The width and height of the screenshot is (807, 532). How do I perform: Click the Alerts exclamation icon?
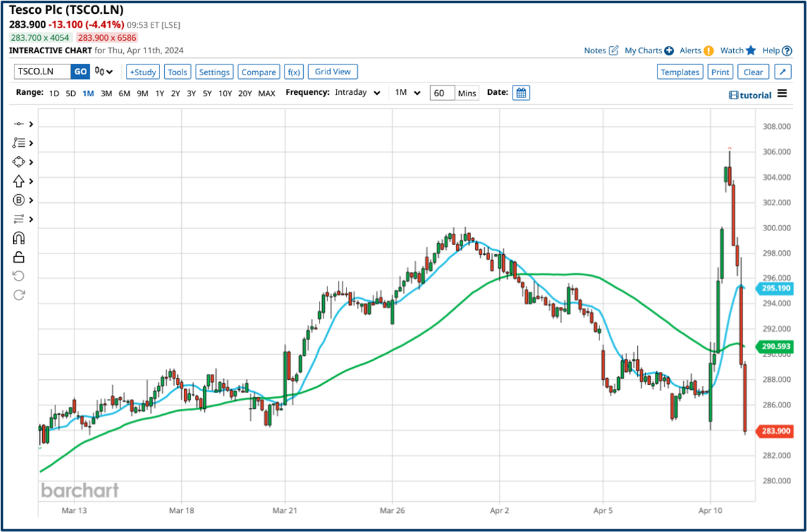click(708, 51)
